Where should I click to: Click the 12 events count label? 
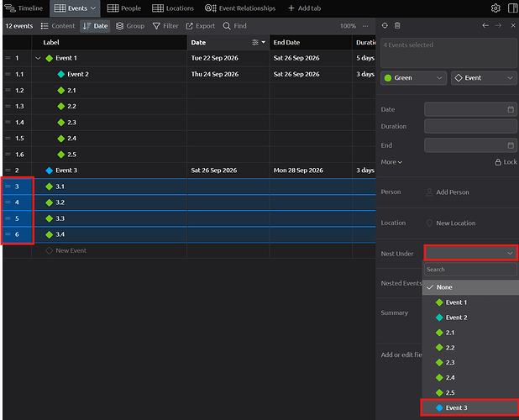[19, 26]
